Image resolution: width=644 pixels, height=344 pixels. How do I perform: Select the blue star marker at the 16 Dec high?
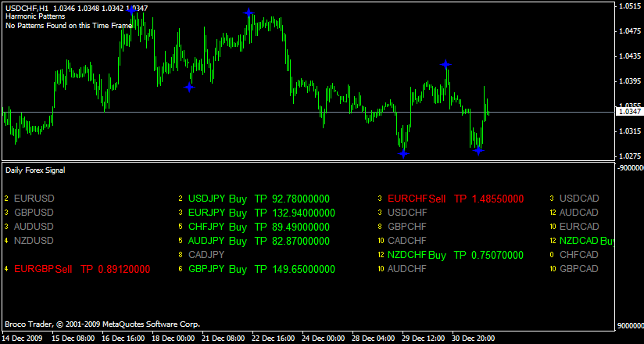click(131, 10)
